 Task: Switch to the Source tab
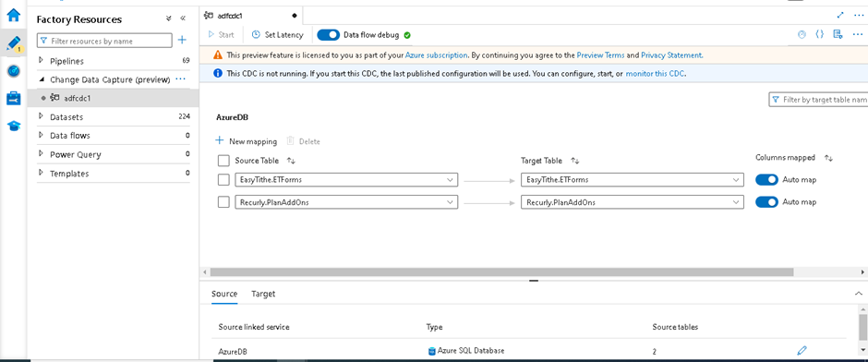pos(224,294)
